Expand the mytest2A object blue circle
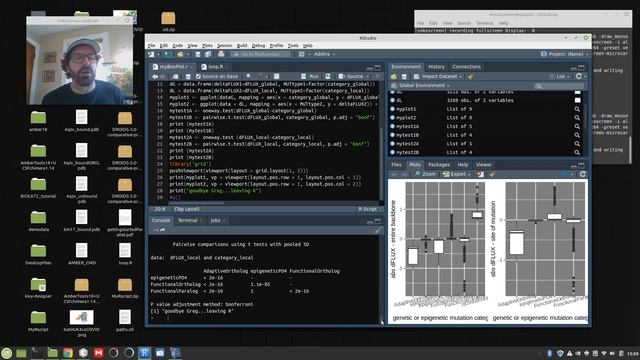The height and width of the screenshot is (360, 640). point(392,144)
